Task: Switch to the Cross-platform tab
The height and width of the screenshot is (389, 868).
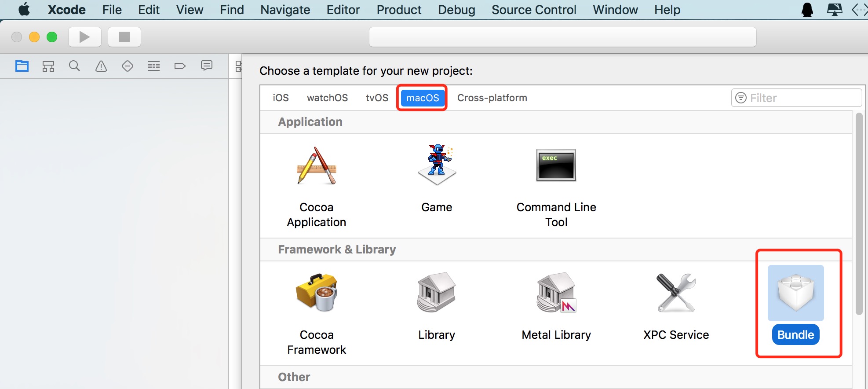Action: (x=492, y=98)
